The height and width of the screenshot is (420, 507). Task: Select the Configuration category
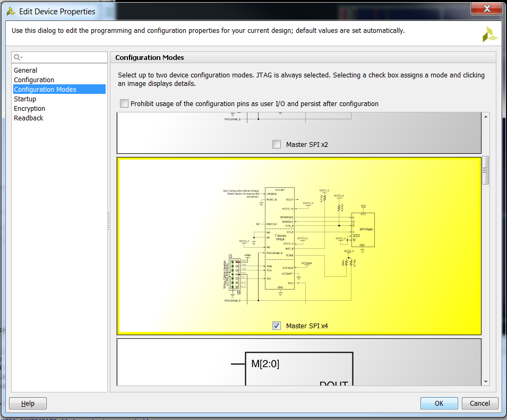[x=34, y=80]
